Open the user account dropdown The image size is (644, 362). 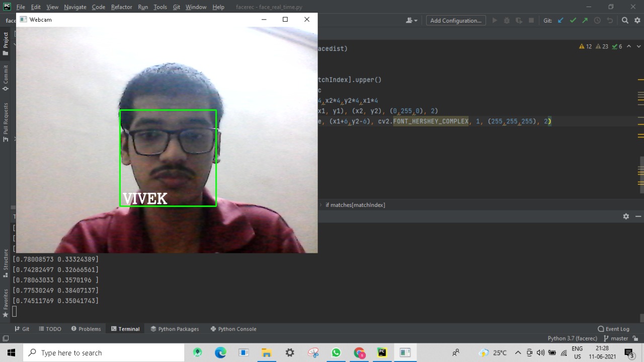point(412,21)
